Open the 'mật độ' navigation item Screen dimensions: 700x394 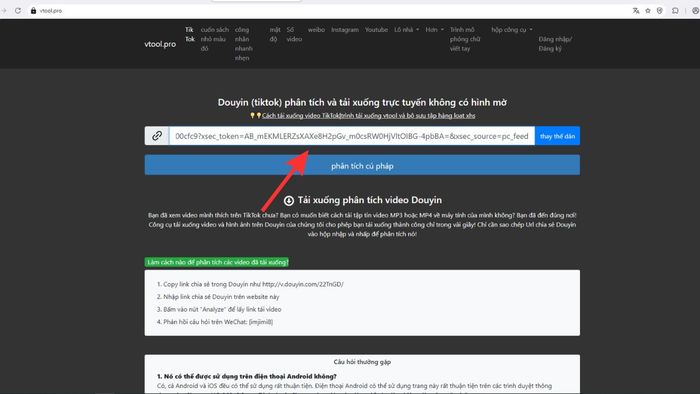click(x=275, y=34)
